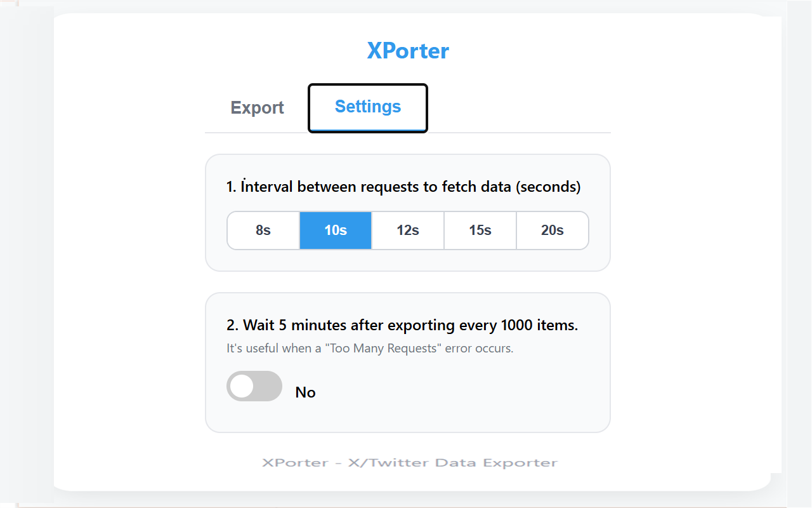
Task: Click the wait settings panel
Action: [x=408, y=362]
